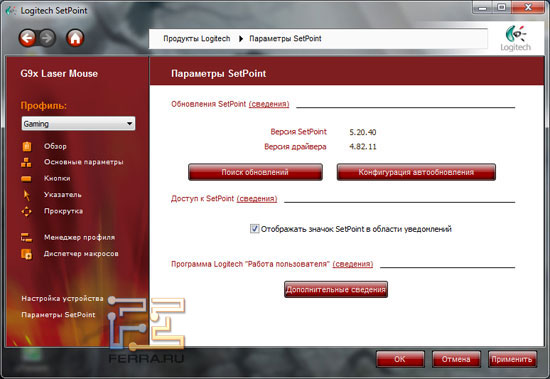Confirm with the OK button
This screenshot has height=379, width=550.
click(x=400, y=359)
